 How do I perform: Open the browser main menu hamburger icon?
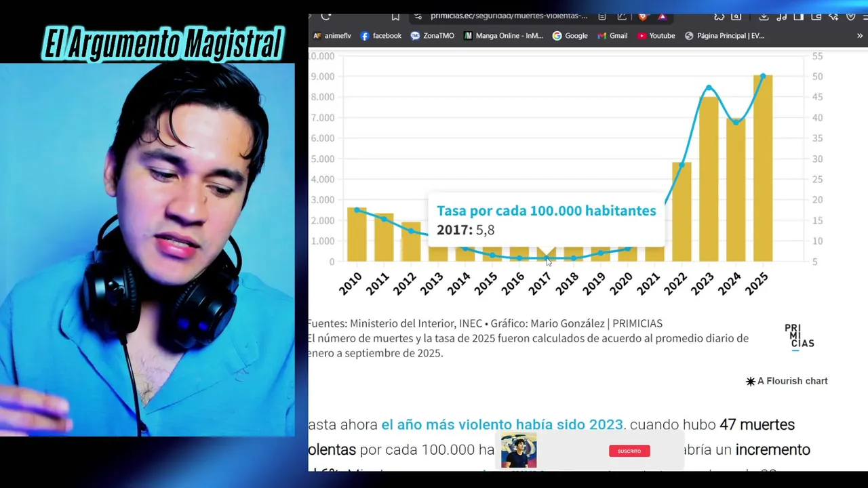[865, 16]
